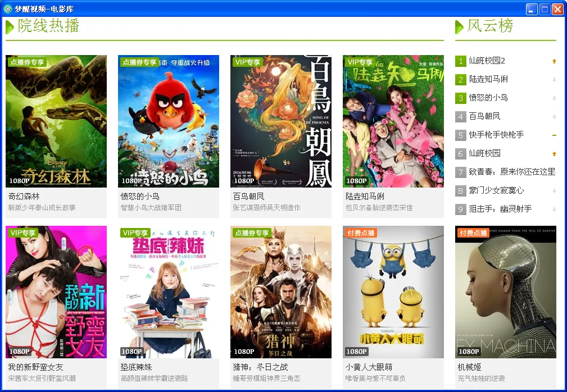
Task: Click the green arrow beside 院线热播
Action: 10,26
